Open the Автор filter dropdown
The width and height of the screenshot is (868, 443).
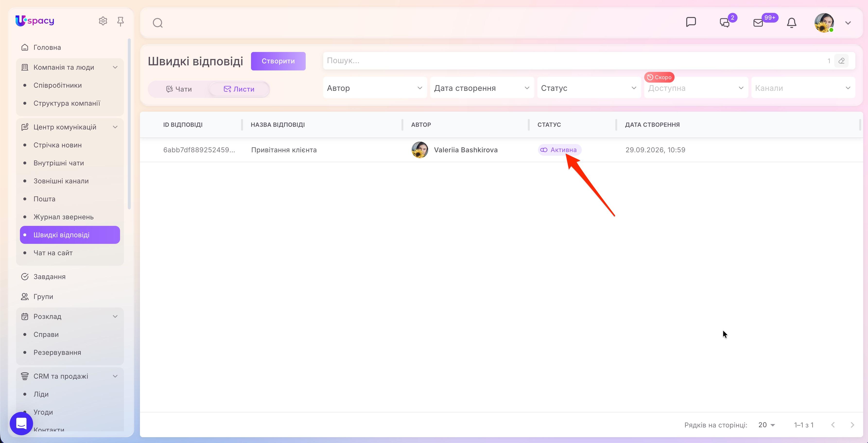tap(375, 88)
